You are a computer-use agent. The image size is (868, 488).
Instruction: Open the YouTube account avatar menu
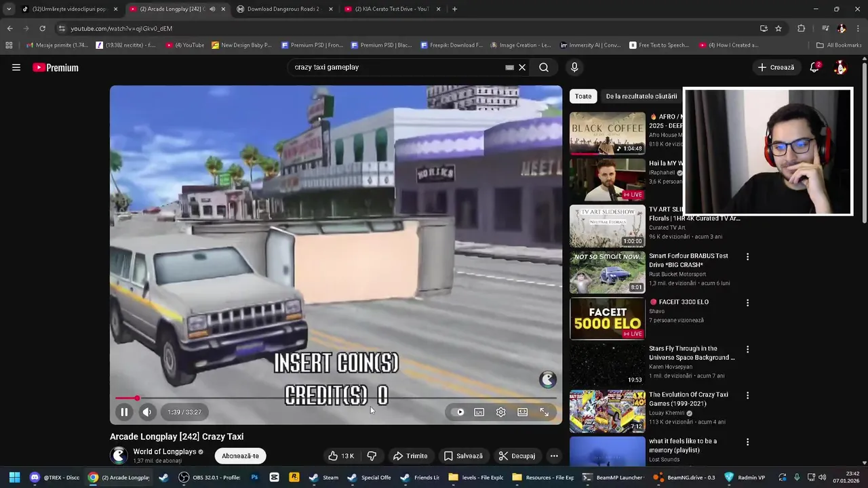[x=840, y=67]
